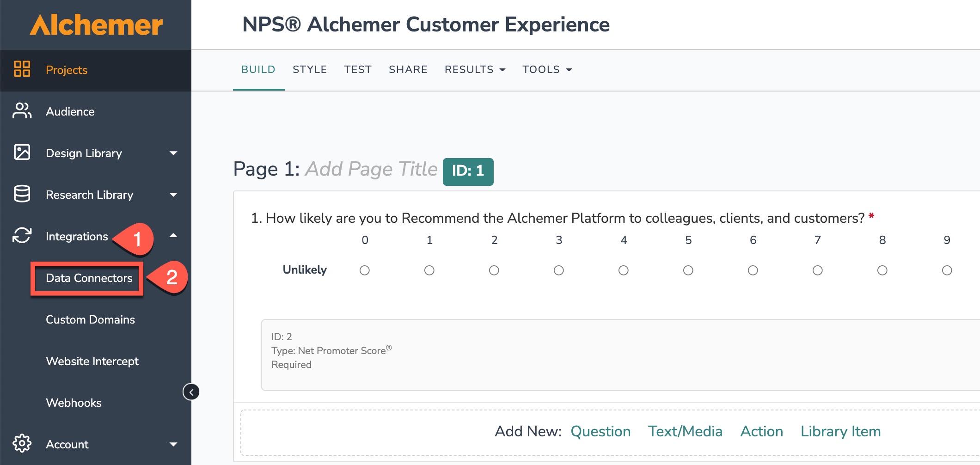Image resolution: width=980 pixels, height=465 pixels.
Task: Pick the radio button for score 9
Action: pyautogui.click(x=947, y=270)
